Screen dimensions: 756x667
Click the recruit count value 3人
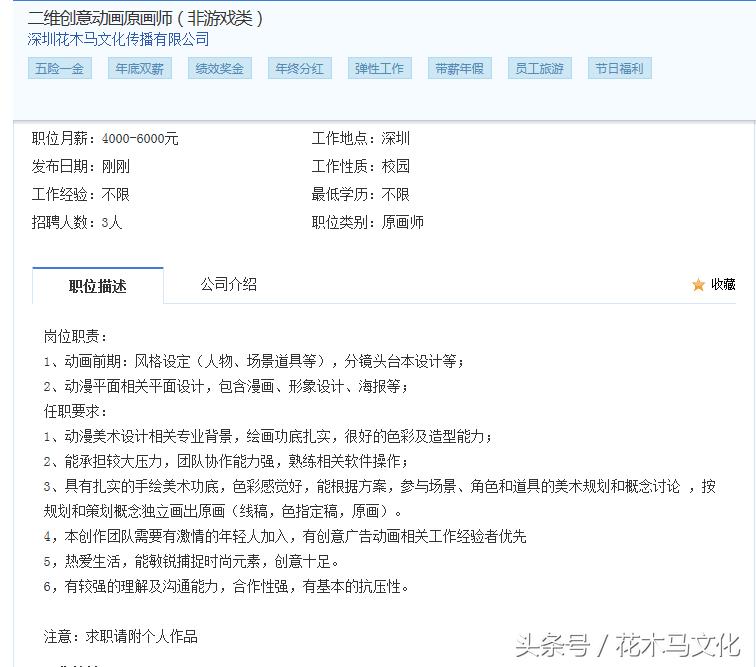[x=112, y=222]
